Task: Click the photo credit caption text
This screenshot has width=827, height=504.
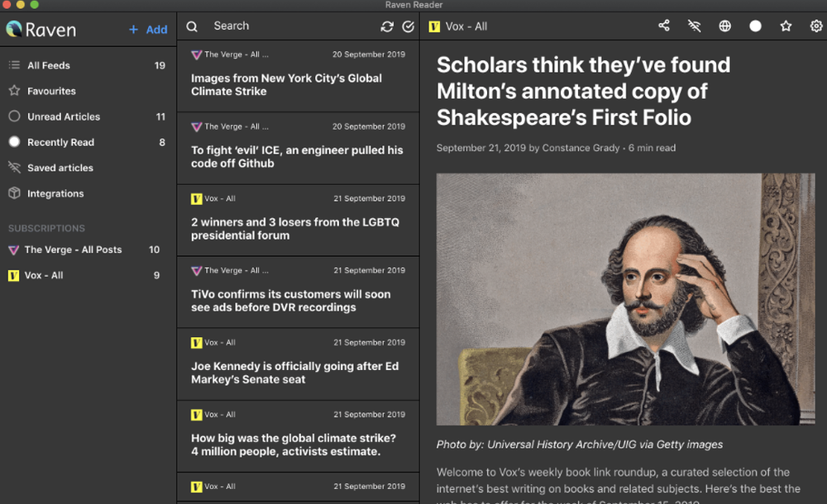Action: coord(580,445)
